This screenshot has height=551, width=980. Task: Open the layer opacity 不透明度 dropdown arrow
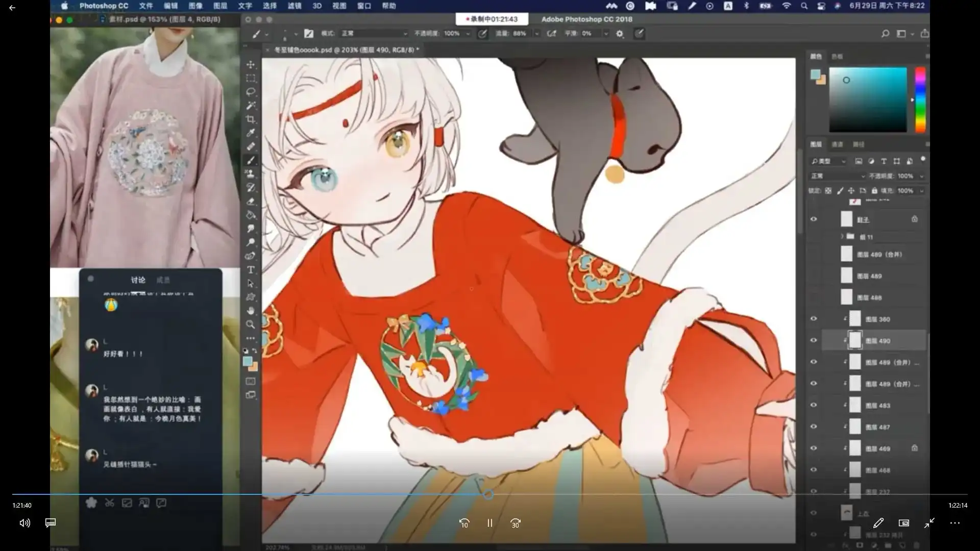tap(922, 176)
